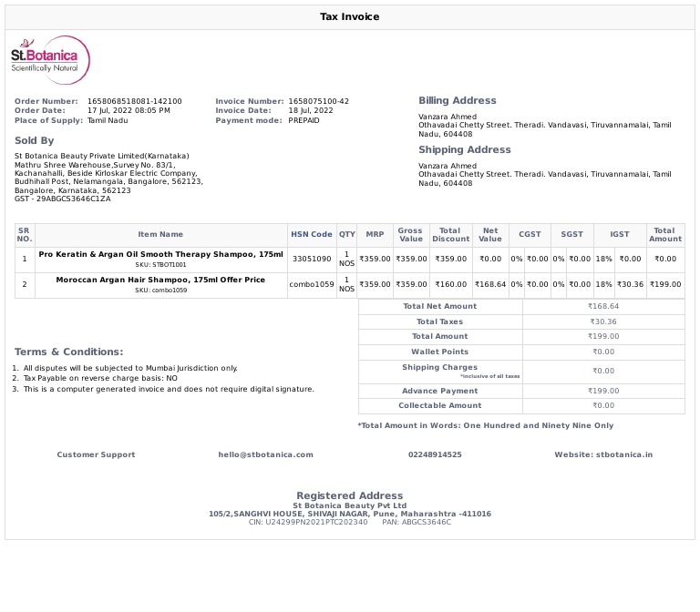Click the Item Name column header

coord(160,235)
